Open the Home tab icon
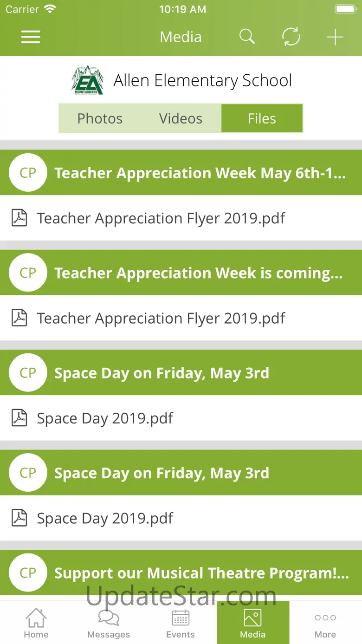This screenshot has width=362, height=644. [36, 618]
